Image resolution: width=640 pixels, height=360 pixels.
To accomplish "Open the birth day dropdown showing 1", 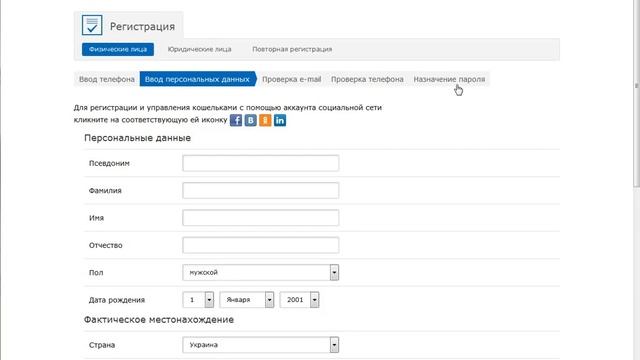I will coord(198,300).
